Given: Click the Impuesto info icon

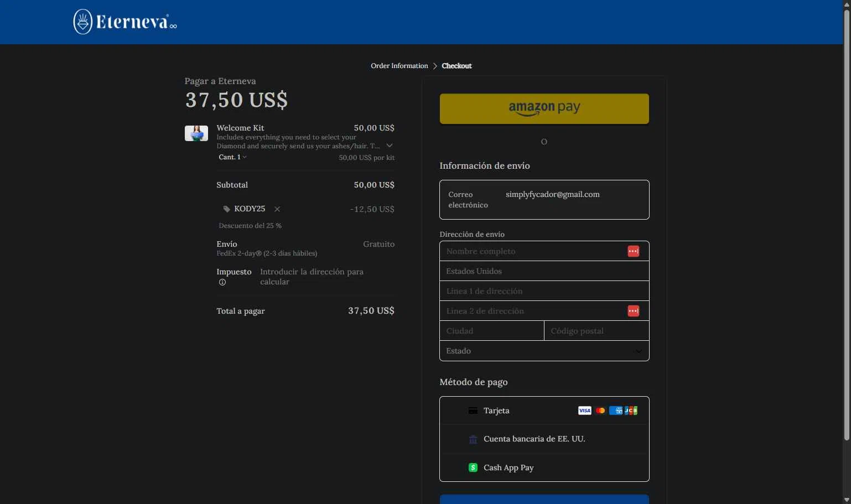Looking at the screenshot, I should pyautogui.click(x=222, y=282).
